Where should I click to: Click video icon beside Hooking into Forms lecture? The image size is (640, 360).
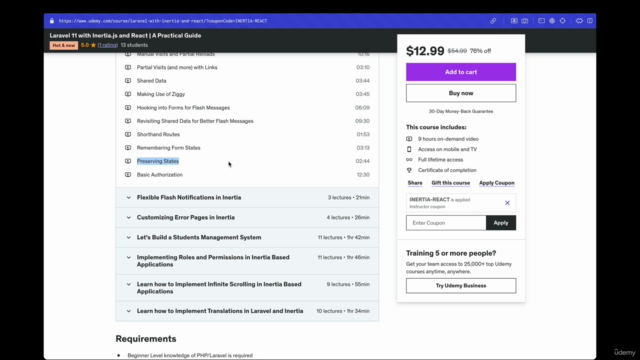click(128, 108)
